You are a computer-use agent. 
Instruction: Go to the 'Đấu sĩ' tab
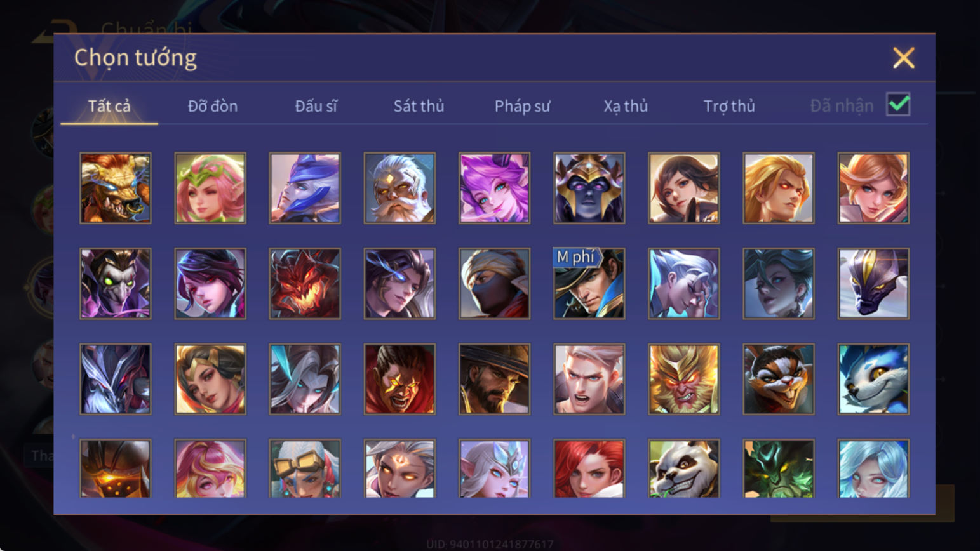316,106
